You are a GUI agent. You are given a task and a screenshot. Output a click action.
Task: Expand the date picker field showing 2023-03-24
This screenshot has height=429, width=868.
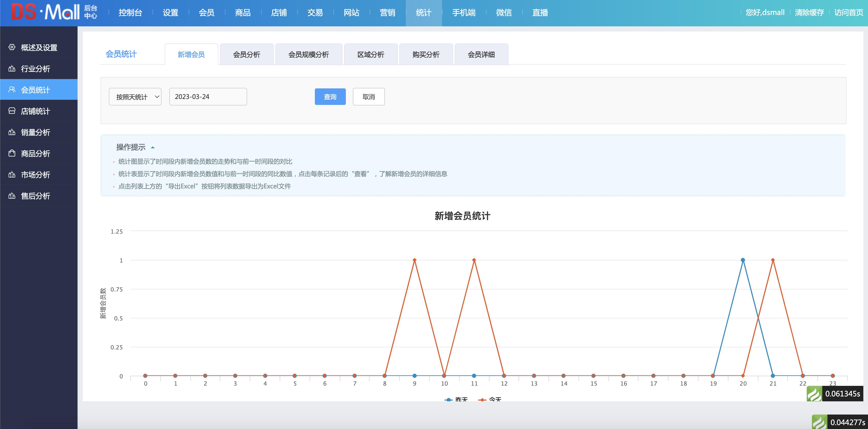208,97
